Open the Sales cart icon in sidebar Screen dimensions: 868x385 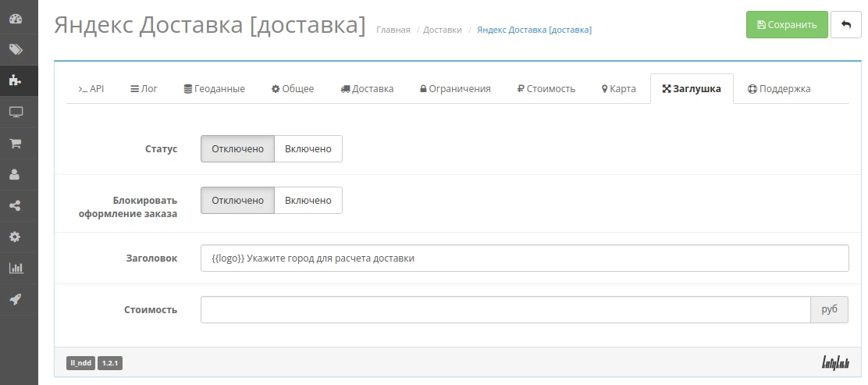16,144
